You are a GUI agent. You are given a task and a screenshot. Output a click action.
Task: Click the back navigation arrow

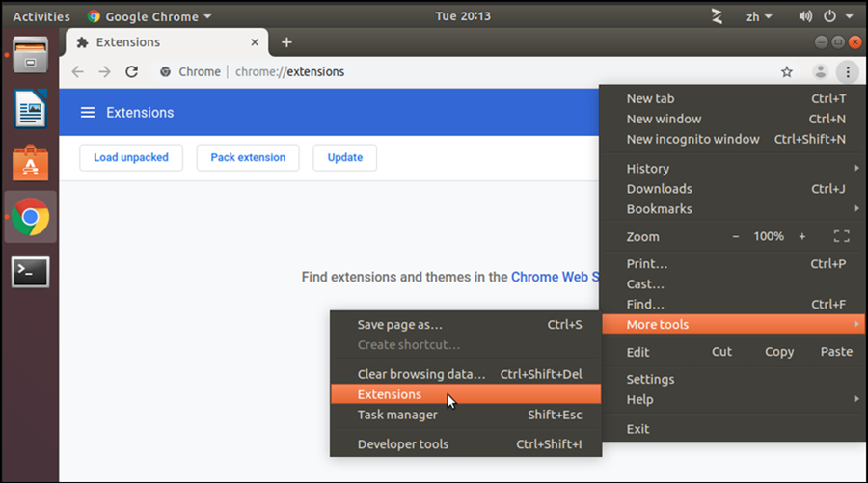[x=78, y=71]
